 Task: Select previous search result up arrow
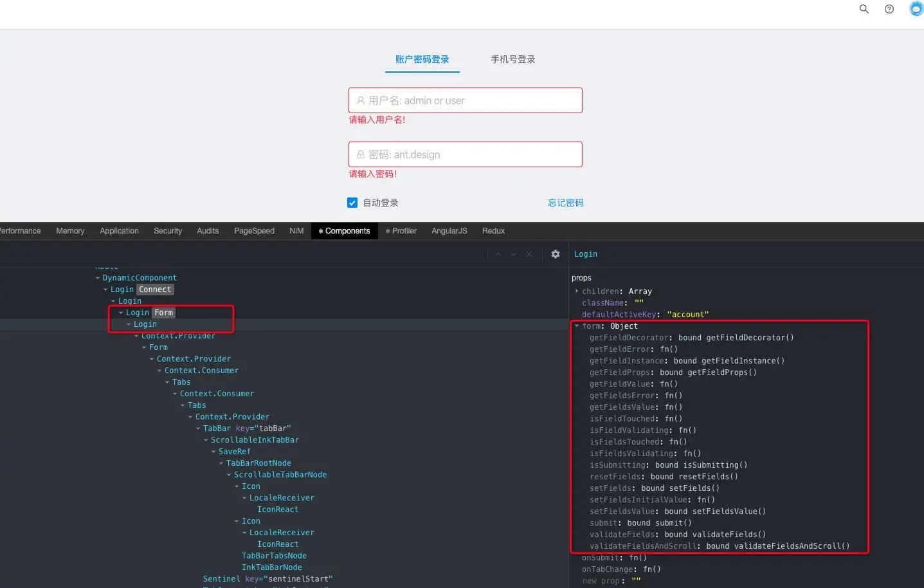click(498, 254)
